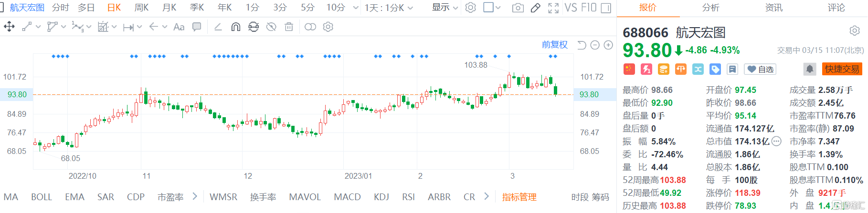Take chart screenshot with camera icon
The height and width of the screenshot is (213, 868).
point(518,8)
